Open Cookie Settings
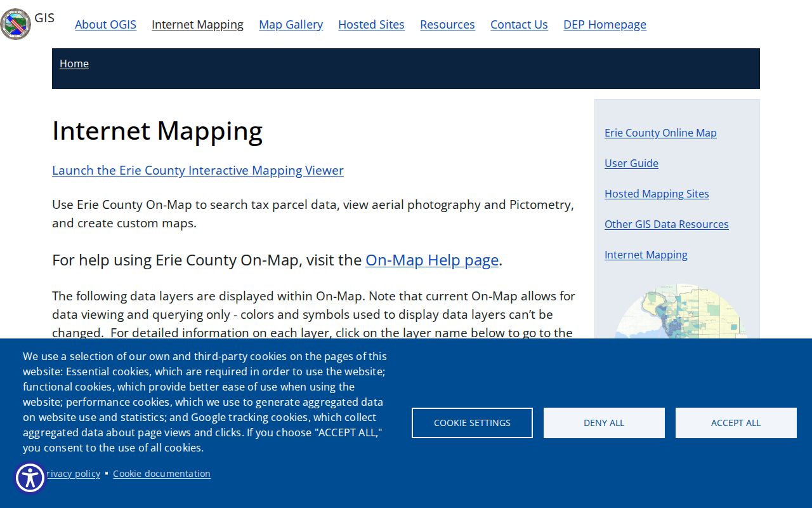The height and width of the screenshot is (508, 812). tap(472, 423)
